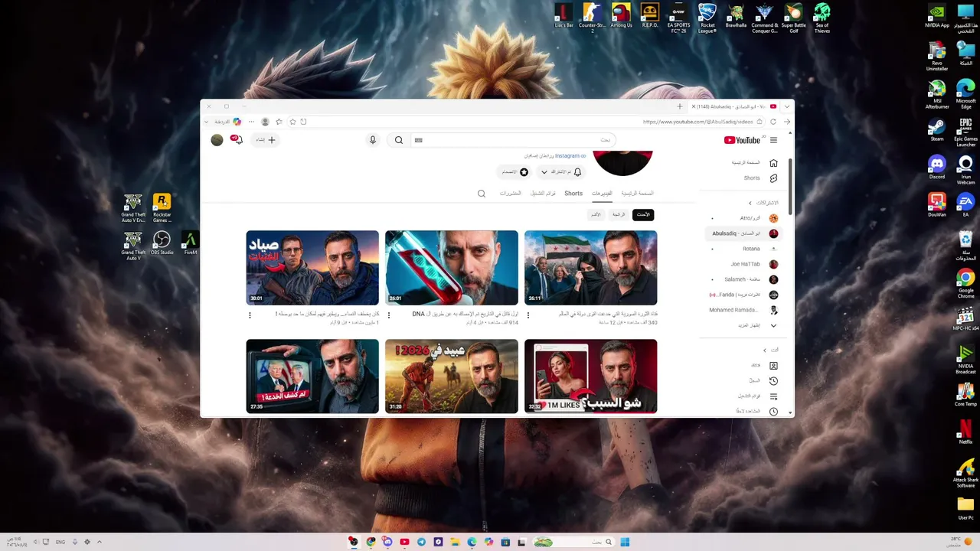The height and width of the screenshot is (551, 980).
Task: Expand the subscriptions section chevron
Action: pos(750,203)
